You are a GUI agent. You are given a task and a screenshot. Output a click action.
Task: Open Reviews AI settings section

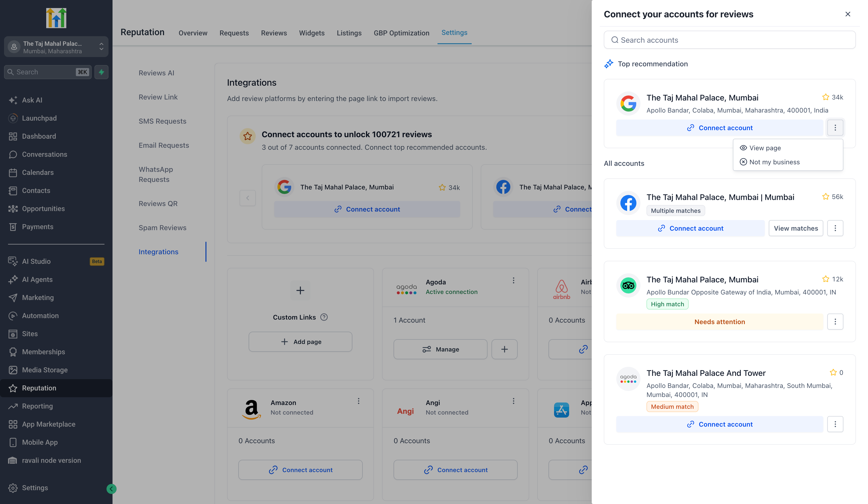tap(156, 73)
